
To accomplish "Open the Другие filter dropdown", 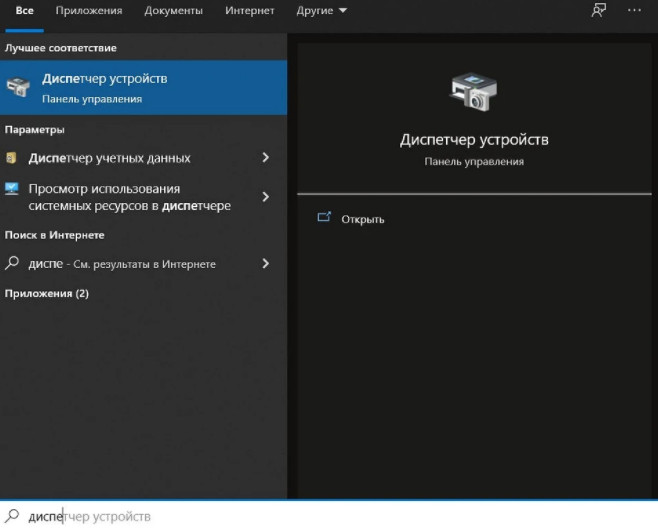I will (x=322, y=11).
